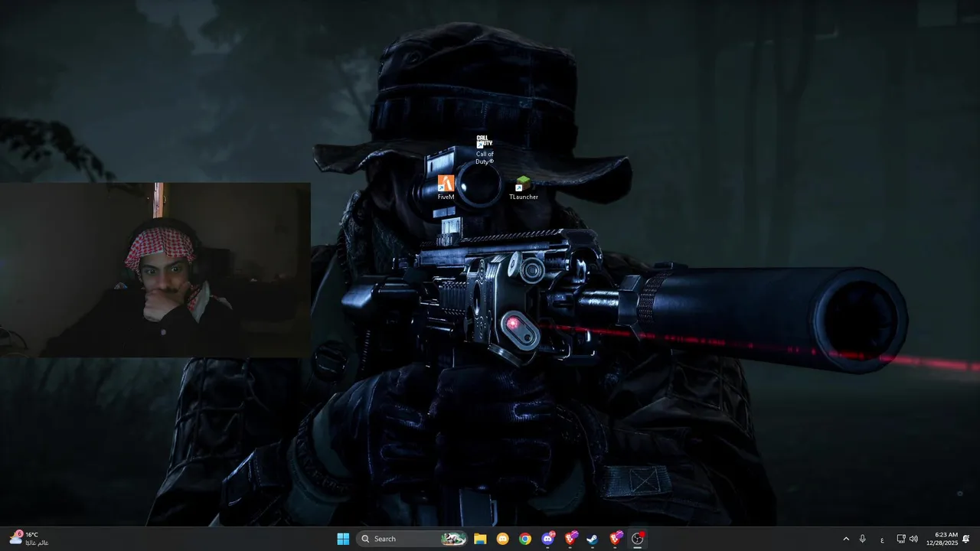Click the taskbar Search box

point(412,539)
